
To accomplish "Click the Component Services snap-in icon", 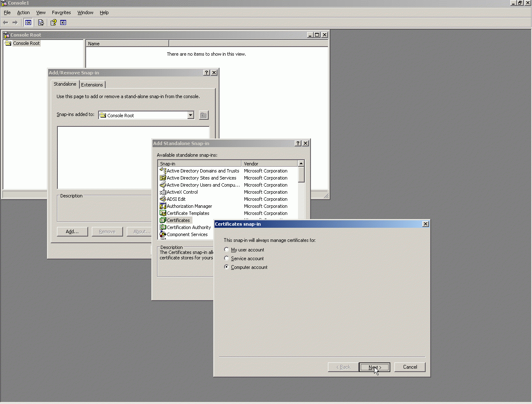I will pos(163,234).
